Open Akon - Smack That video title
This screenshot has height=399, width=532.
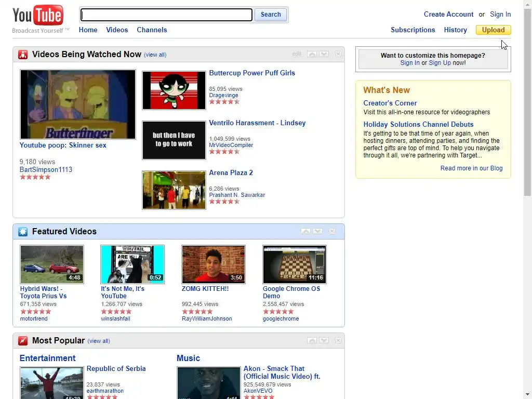pos(282,372)
